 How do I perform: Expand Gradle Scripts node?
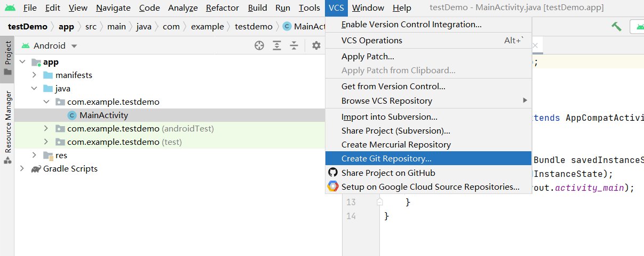[22, 169]
